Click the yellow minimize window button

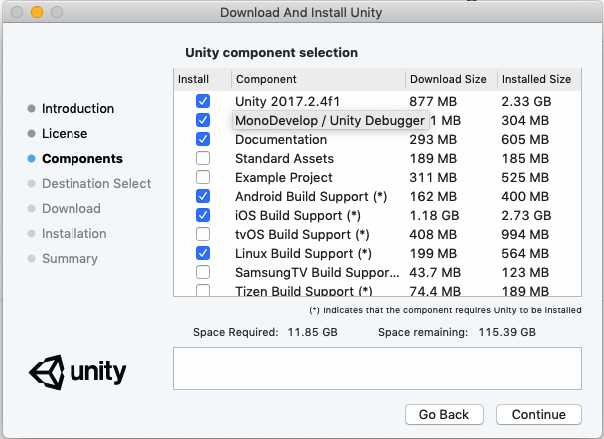click(37, 12)
